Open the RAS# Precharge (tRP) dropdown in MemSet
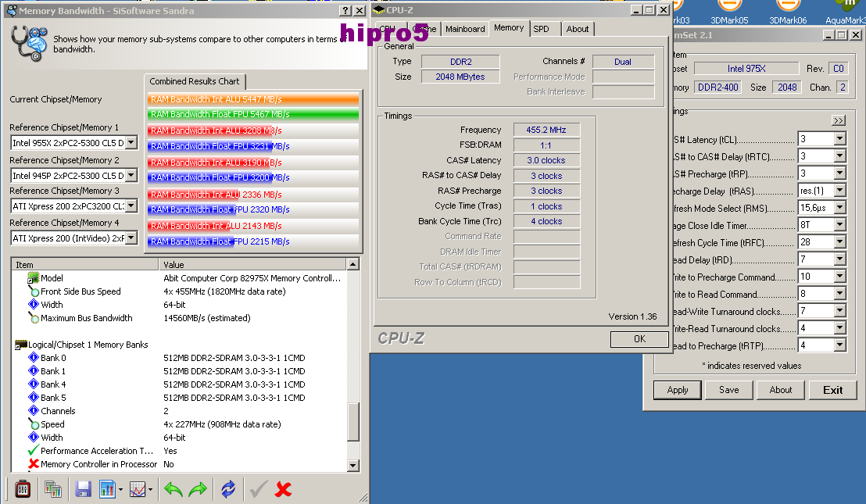This screenshot has height=504, width=866. (839, 173)
